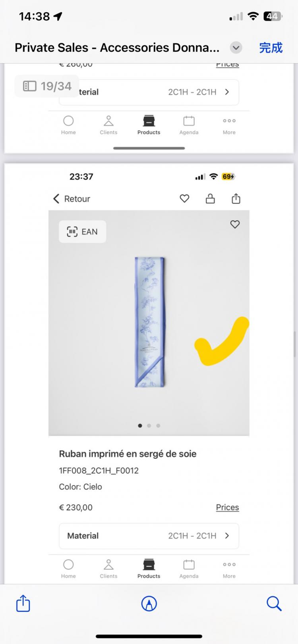Expand the lower Material 2C1H row
The height and width of the screenshot is (644, 298).
[149, 536]
